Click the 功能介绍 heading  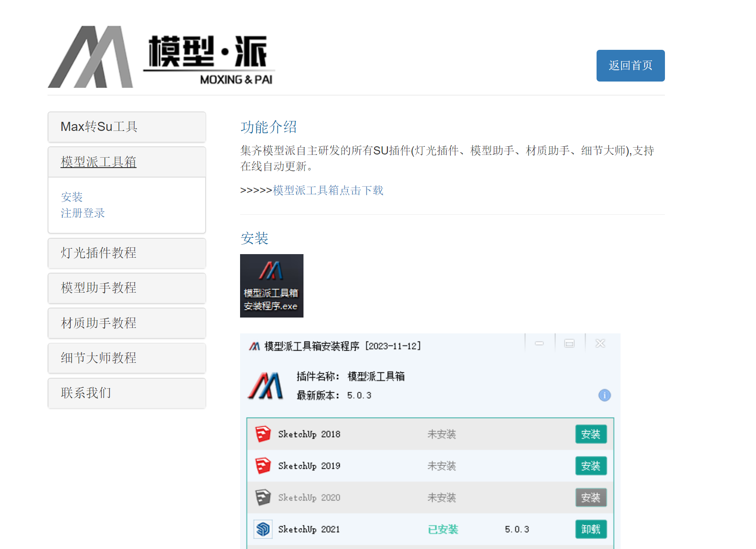[269, 127]
